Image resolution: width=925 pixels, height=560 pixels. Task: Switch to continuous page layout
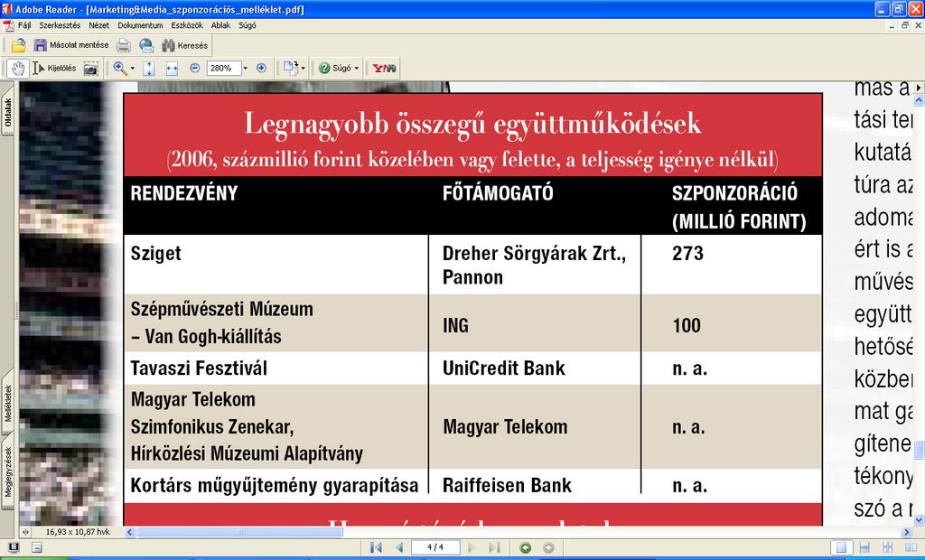click(x=864, y=547)
